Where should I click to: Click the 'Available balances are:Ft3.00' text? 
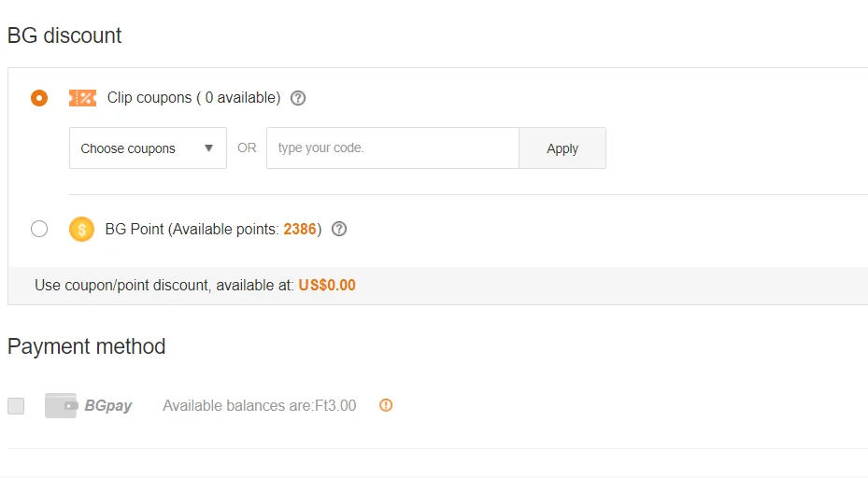pyautogui.click(x=259, y=406)
